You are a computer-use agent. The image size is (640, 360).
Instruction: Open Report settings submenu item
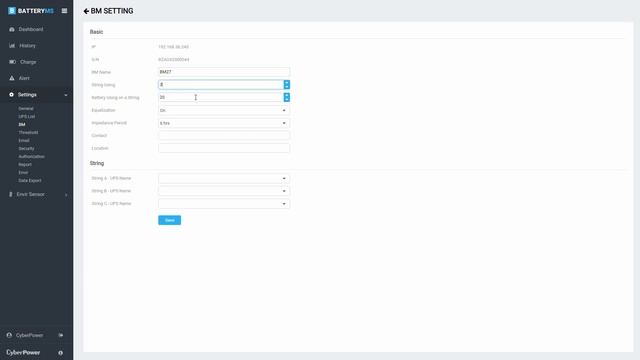click(25, 164)
